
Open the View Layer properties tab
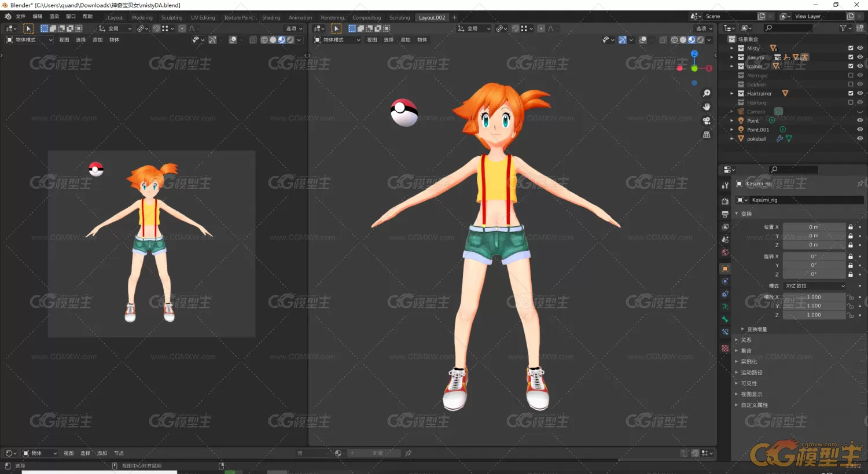point(725,227)
